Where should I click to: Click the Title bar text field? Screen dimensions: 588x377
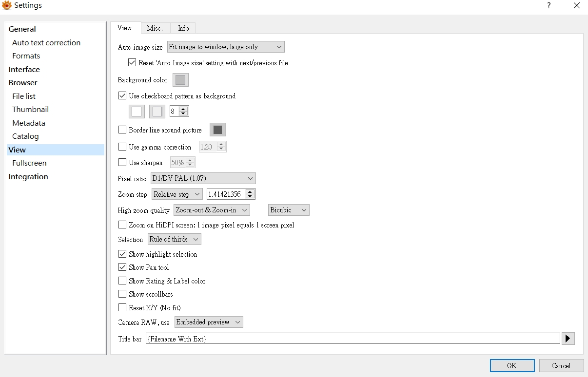tap(353, 339)
